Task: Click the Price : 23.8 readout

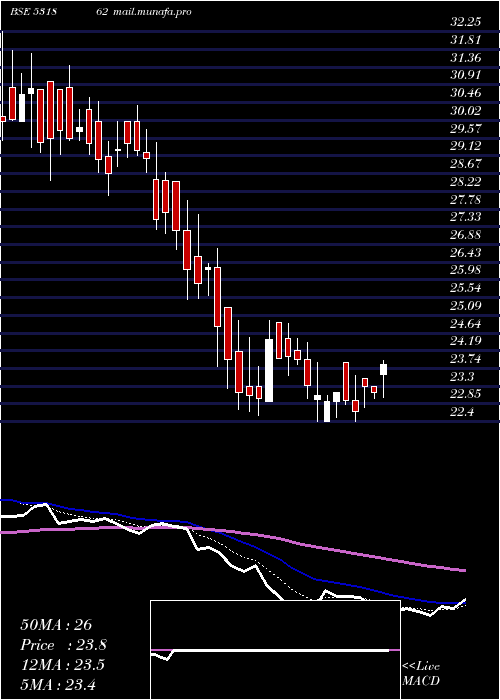Action: pos(63,645)
